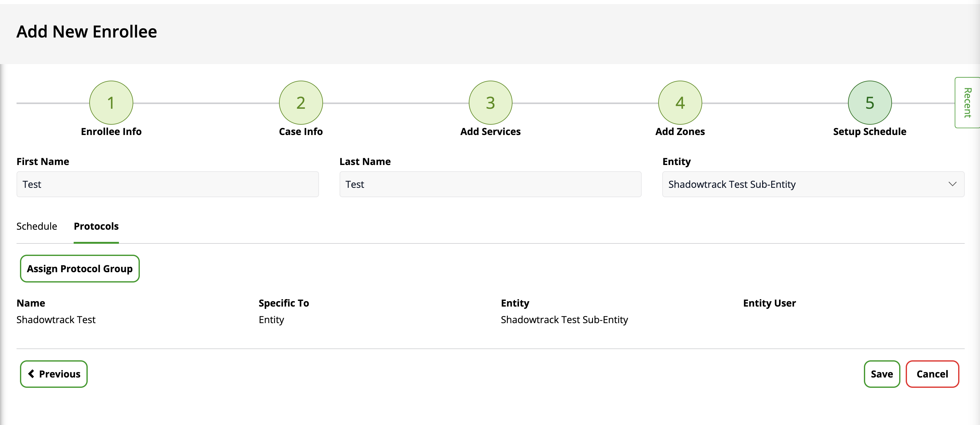
Task: Click step 5 Setup Schedule circle
Action: click(869, 102)
